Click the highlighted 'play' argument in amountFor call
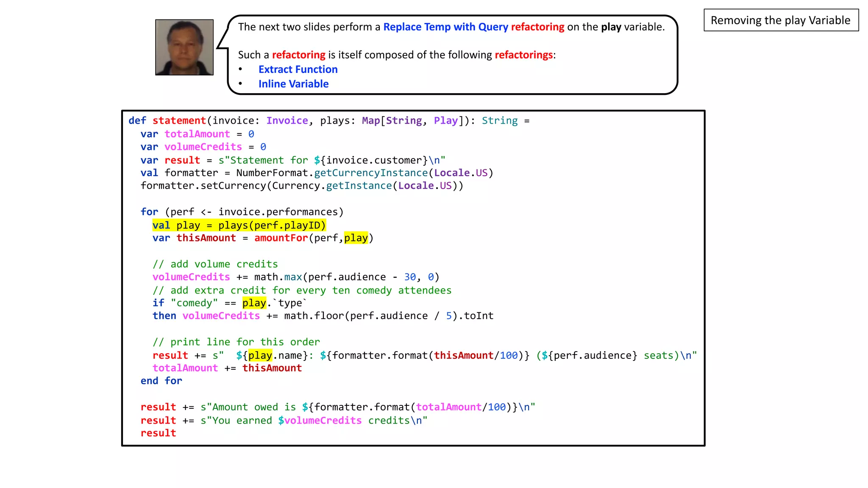 [356, 238]
